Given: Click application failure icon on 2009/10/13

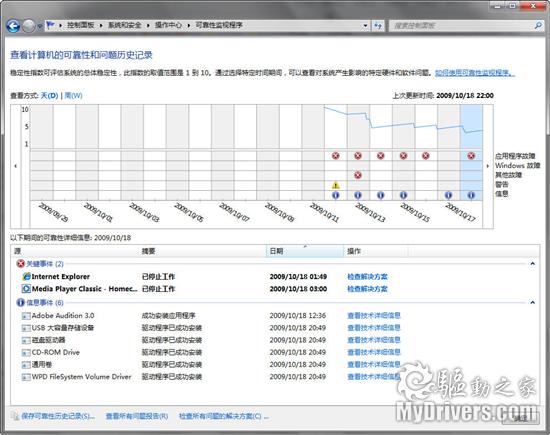Looking at the screenshot, I should coord(358,155).
